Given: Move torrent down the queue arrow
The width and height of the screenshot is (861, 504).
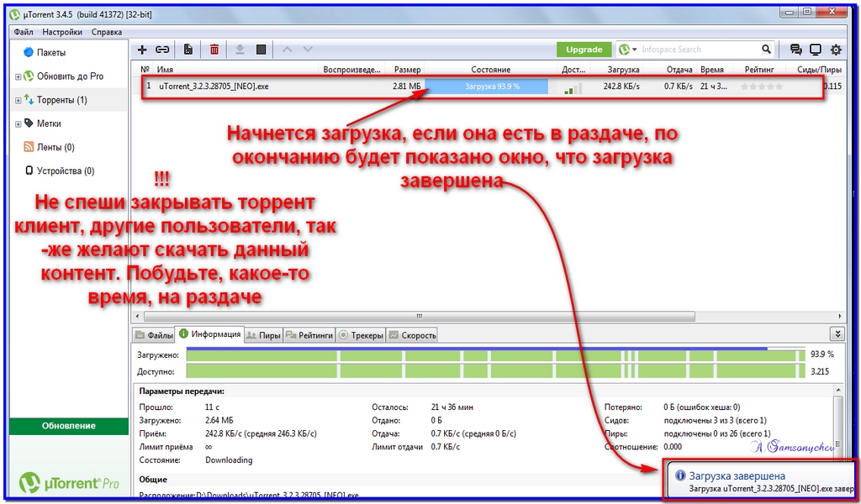Looking at the screenshot, I should pos(308,50).
